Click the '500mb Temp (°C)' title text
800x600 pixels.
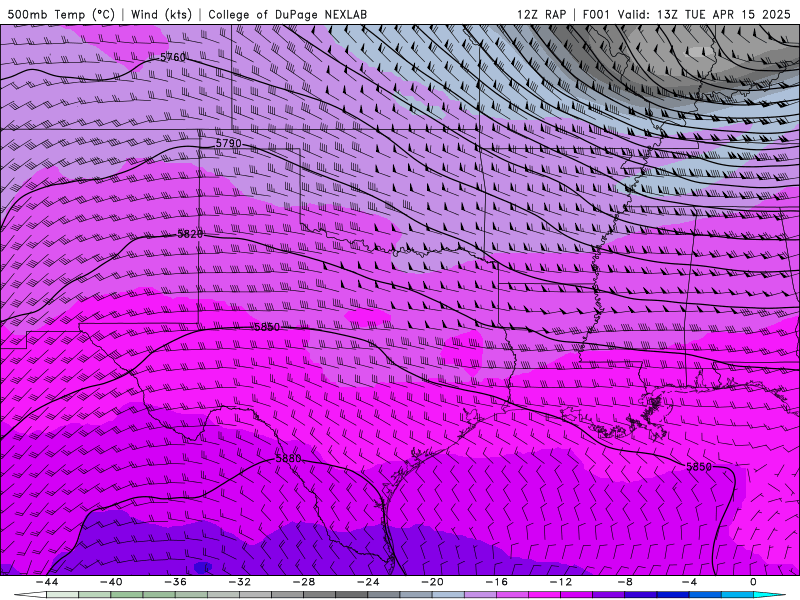[x=61, y=14]
